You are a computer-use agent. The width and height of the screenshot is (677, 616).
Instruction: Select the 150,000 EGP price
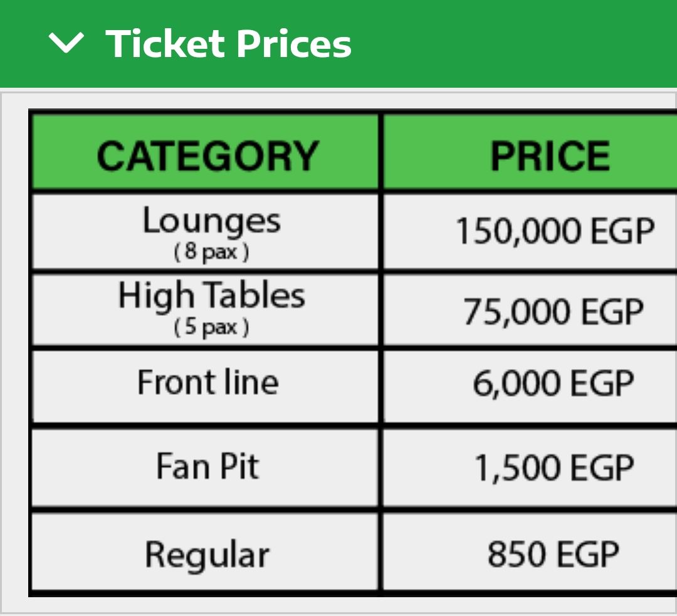(555, 231)
